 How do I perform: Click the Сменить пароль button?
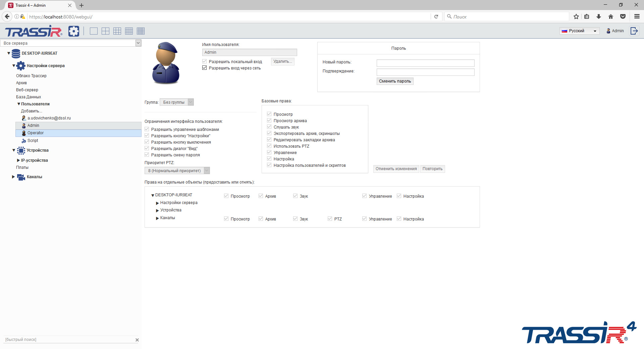coord(395,81)
